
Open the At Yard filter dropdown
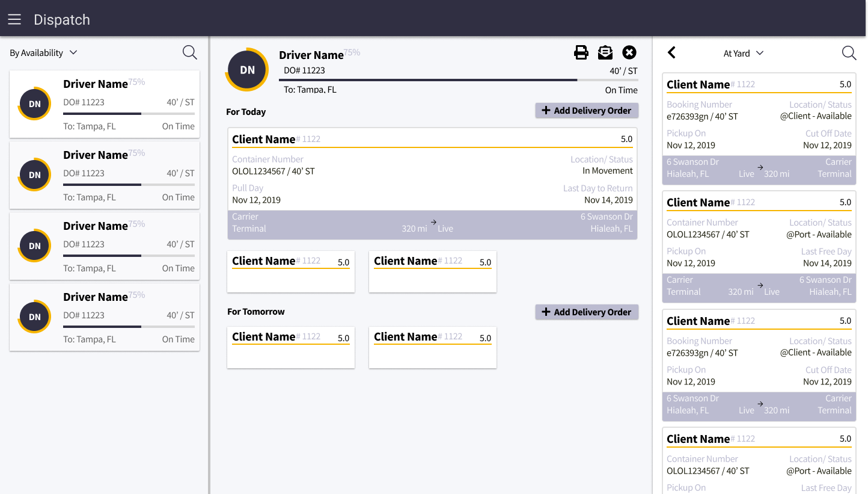(744, 53)
